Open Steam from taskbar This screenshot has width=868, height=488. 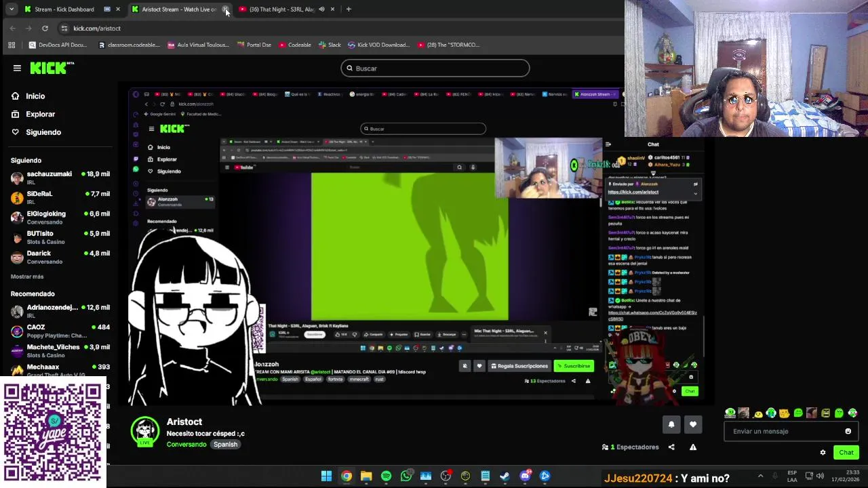click(505, 476)
